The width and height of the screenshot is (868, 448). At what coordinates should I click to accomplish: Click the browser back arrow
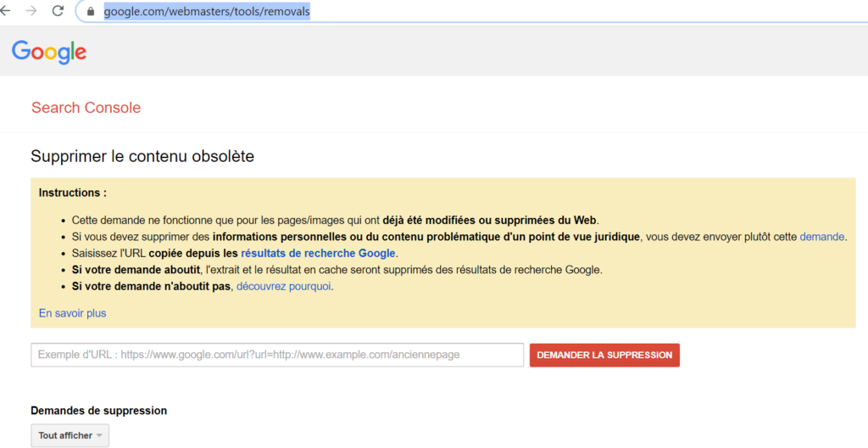point(5,10)
